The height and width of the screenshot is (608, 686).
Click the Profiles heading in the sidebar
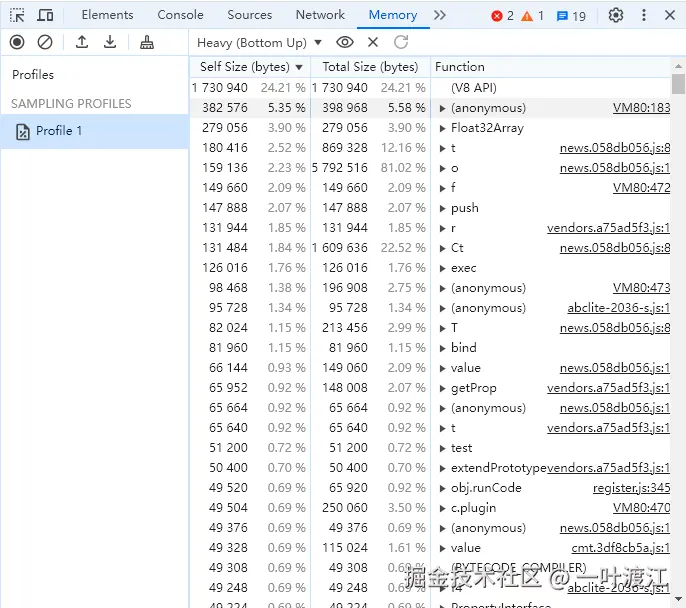(33, 75)
